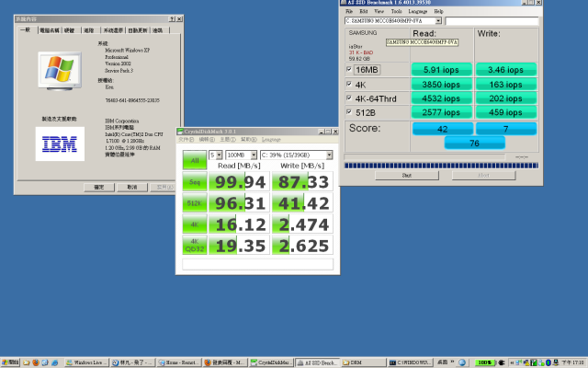Click the blue progress bar in AS SSD
The height and width of the screenshot is (368, 588).
[x=441, y=166]
